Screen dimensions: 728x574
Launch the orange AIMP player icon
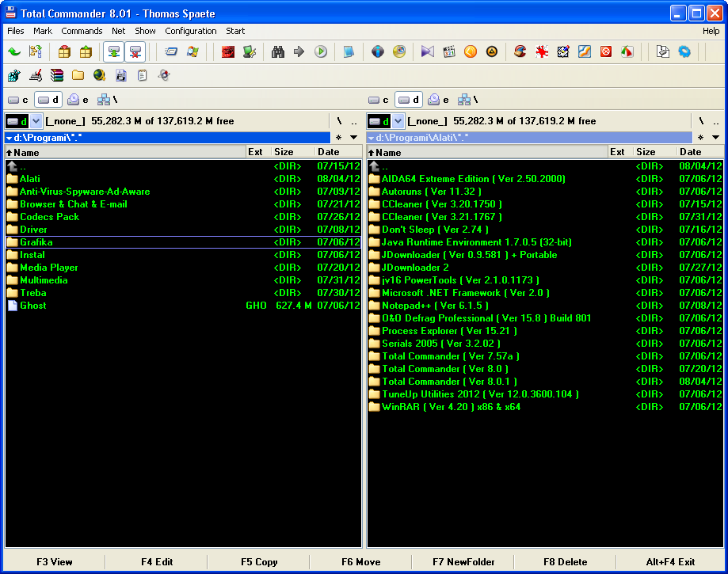pyautogui.click(x=471, y=51)
